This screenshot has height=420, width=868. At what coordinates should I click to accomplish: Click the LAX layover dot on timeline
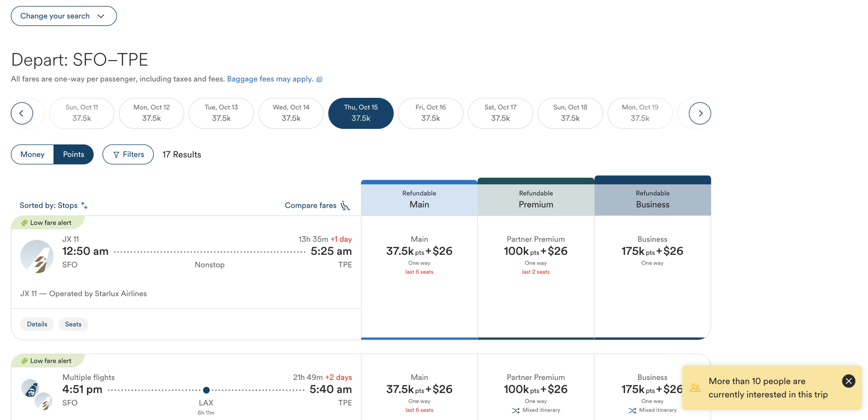pyautogui.click(x=207, y=390)
